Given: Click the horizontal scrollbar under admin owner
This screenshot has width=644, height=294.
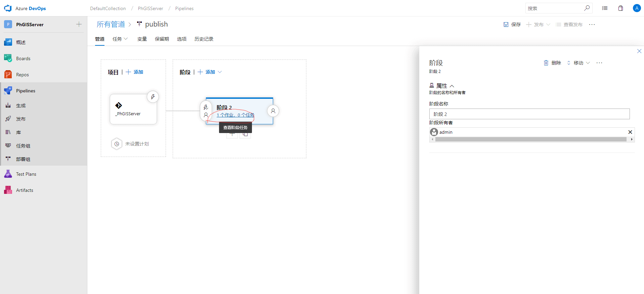Looking at the screenshot, I should pos(531,139).
